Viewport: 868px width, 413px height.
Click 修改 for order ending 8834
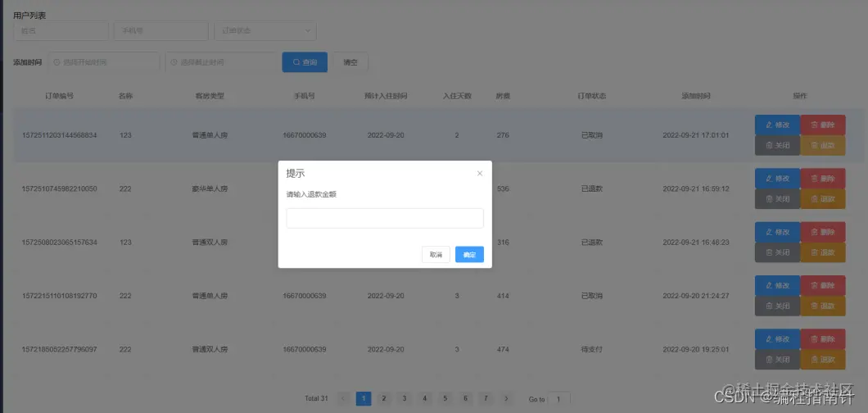[x=777, y=125]
